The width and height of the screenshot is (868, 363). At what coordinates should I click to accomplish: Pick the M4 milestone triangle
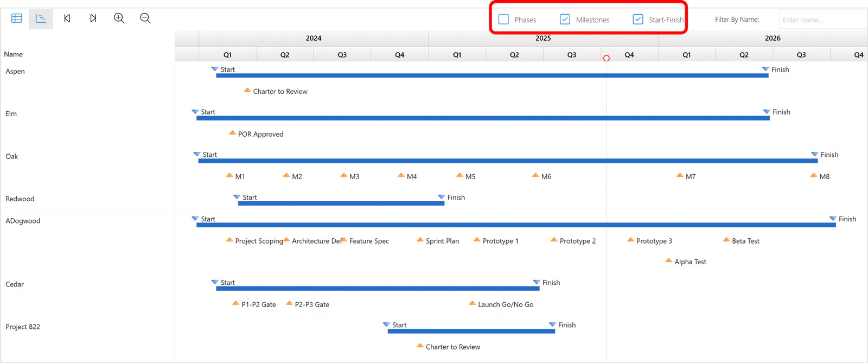click(x=401, y=175)
